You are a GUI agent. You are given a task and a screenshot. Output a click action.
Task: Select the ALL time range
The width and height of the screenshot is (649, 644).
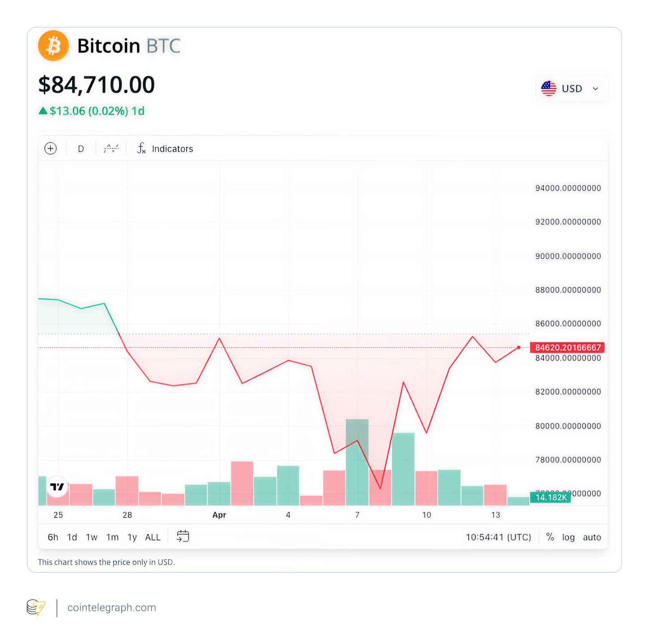point(153,537)
